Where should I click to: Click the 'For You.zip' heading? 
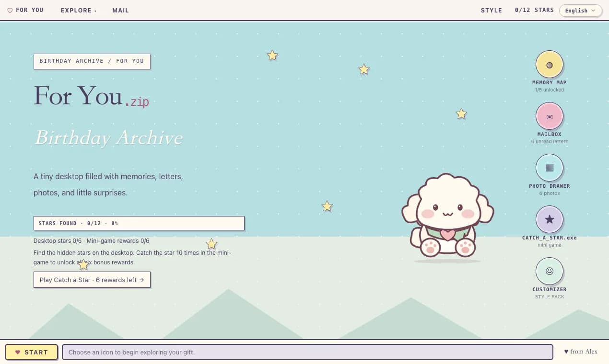[91, 96]
